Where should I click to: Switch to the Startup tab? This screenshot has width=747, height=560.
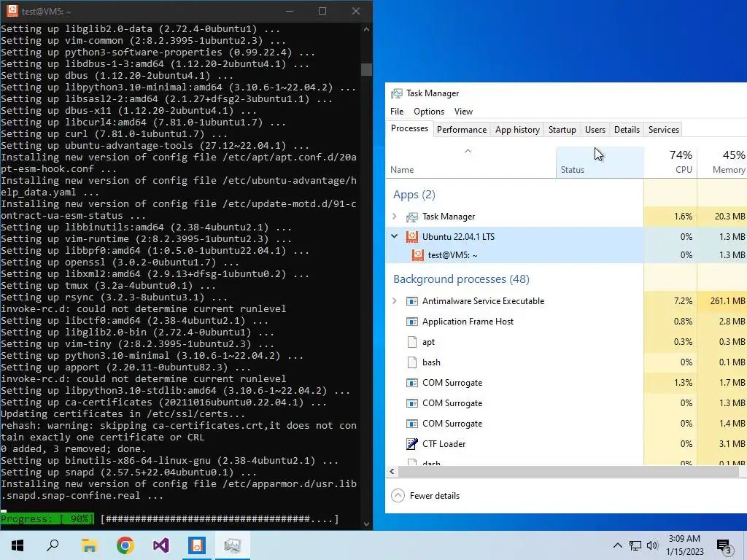click(562, 130)
